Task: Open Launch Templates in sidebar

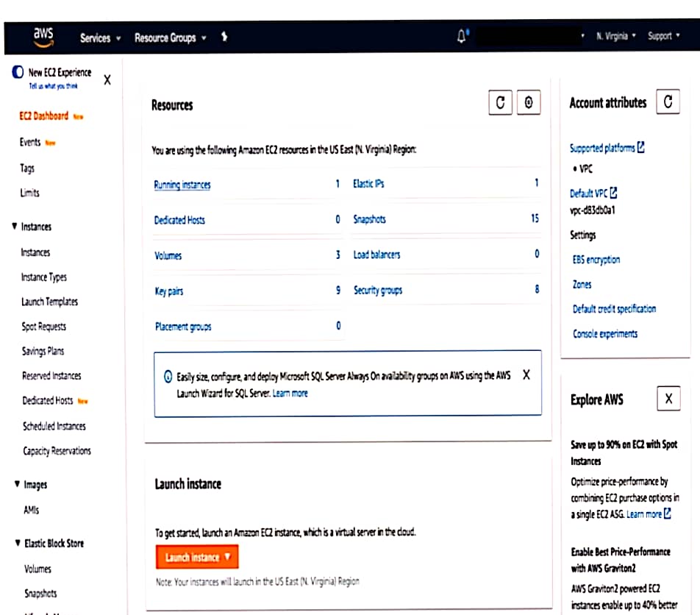Action: pos(49,302)
